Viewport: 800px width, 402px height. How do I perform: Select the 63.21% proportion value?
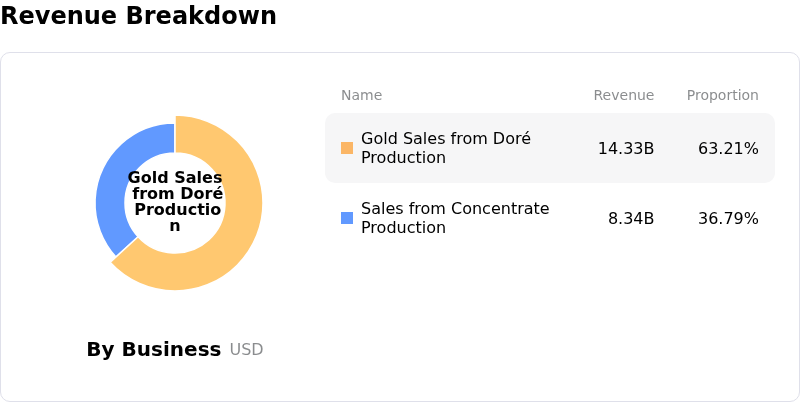point(728,148)
